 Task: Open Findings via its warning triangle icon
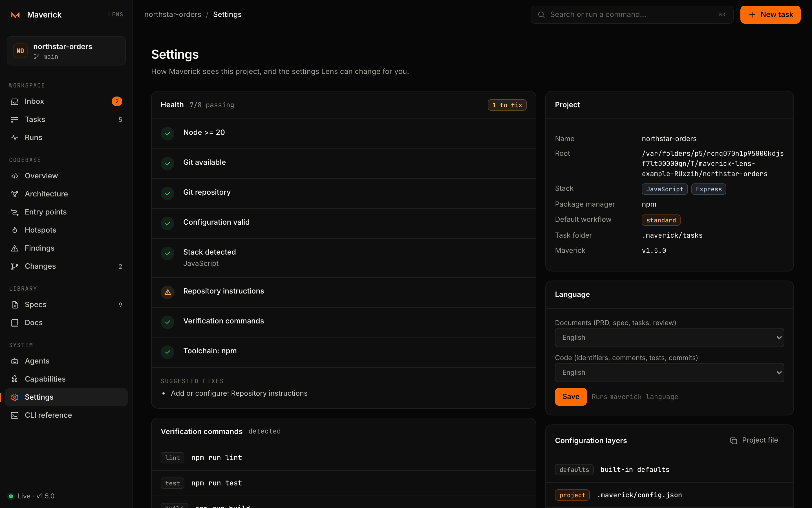click(x=15, y=248)
